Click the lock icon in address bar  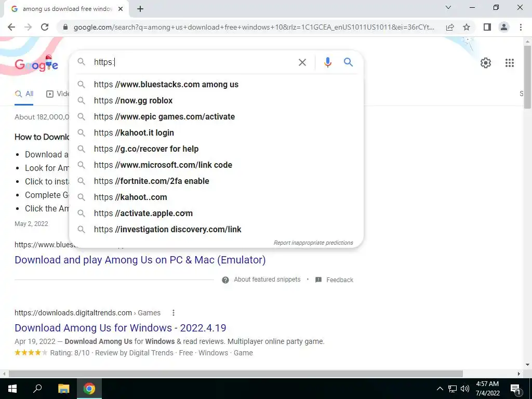click(x=65, y=27)
